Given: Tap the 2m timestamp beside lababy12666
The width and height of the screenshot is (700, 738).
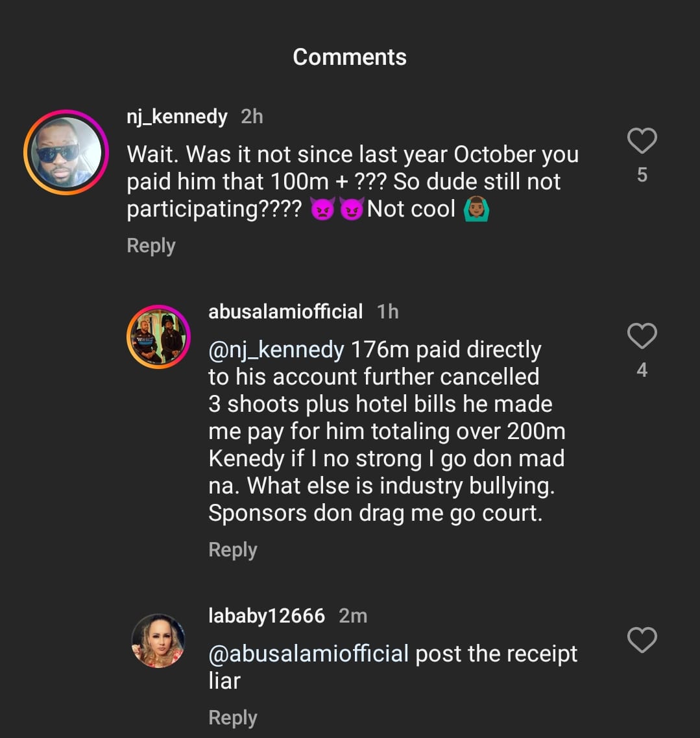Looking at the screenshot, I should (x=353, y=615).
